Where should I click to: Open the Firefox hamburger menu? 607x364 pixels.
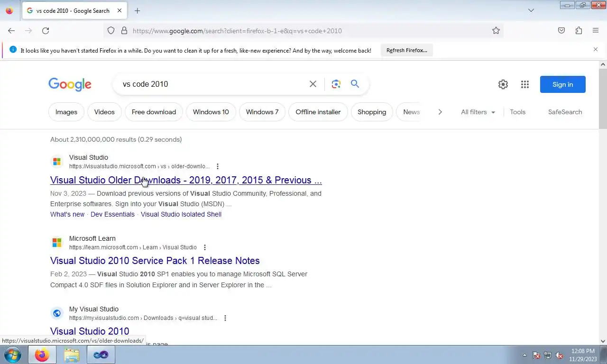tap(596, 31)
